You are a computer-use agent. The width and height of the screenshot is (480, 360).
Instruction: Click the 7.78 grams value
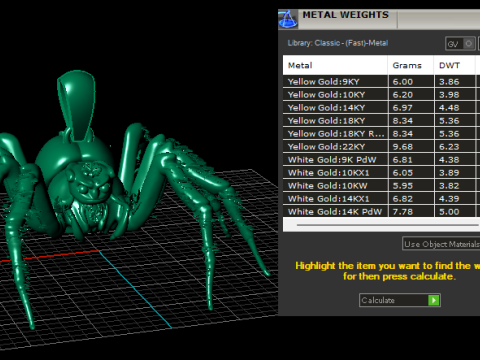[403, 212]
